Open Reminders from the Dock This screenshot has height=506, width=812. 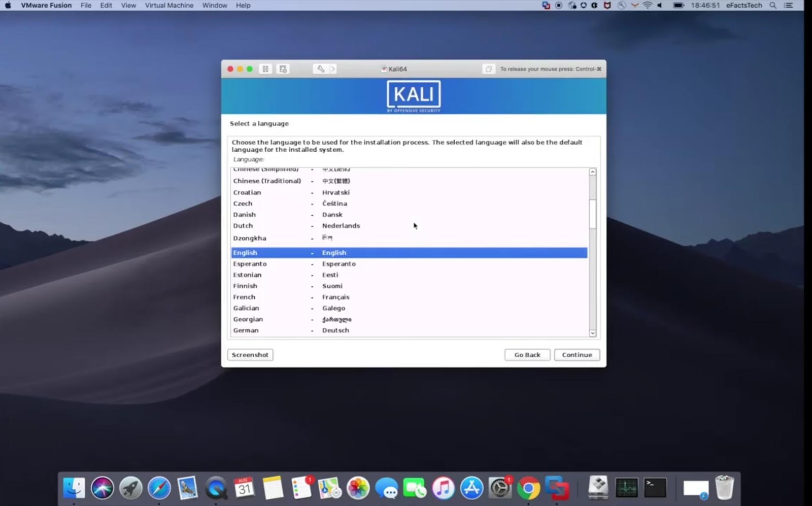301,488
